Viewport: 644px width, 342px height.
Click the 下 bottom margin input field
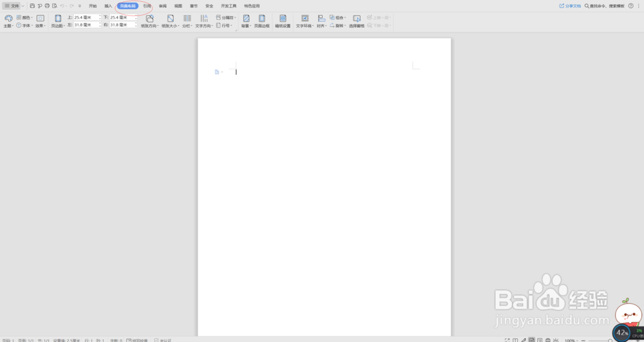coord(122,17)
